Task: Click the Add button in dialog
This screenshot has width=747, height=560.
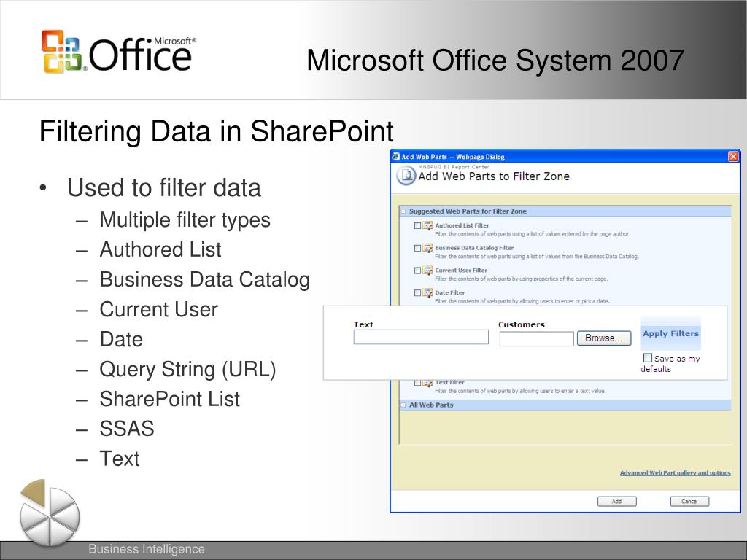Action: tap(617, 502)
